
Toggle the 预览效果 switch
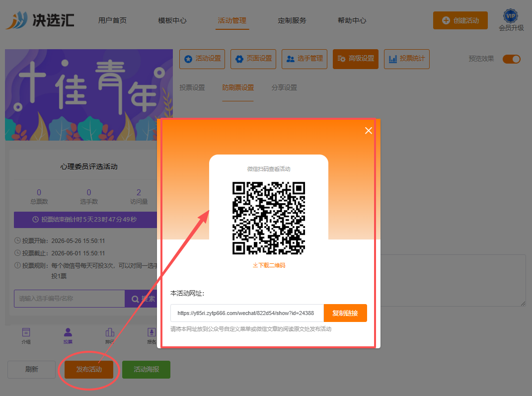pyautogui.click(x=512, y=59)
